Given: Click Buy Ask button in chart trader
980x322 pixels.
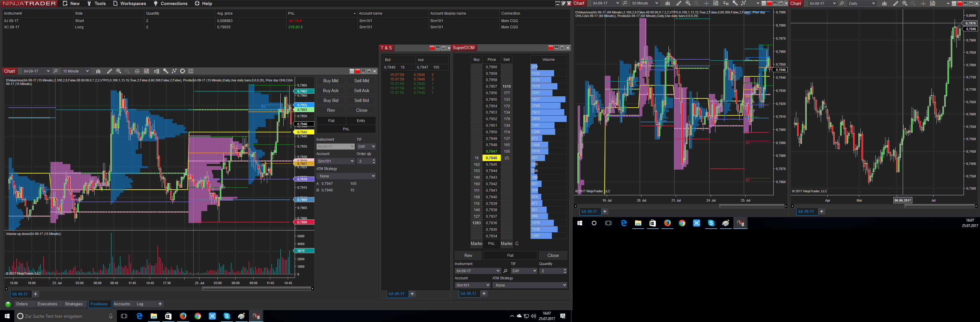Looking at the screenshot, I should 331,90.
